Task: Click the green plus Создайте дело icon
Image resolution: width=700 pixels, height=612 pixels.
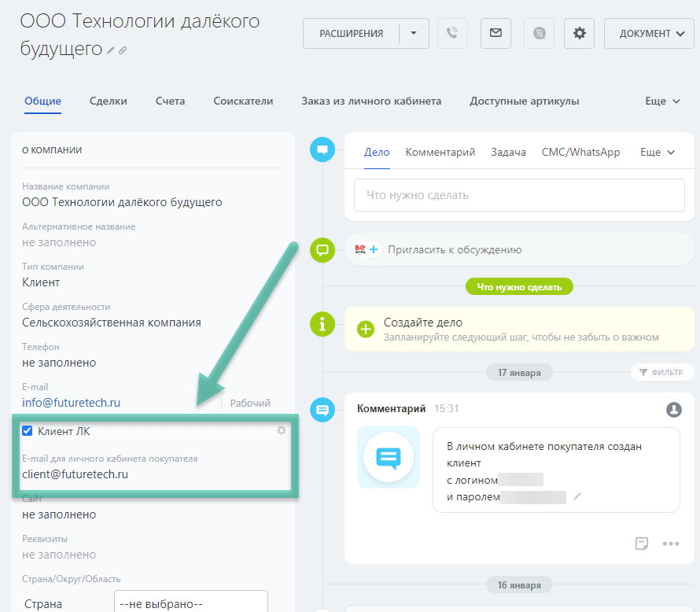Action: pyautogui.click(x=366, y=329)
